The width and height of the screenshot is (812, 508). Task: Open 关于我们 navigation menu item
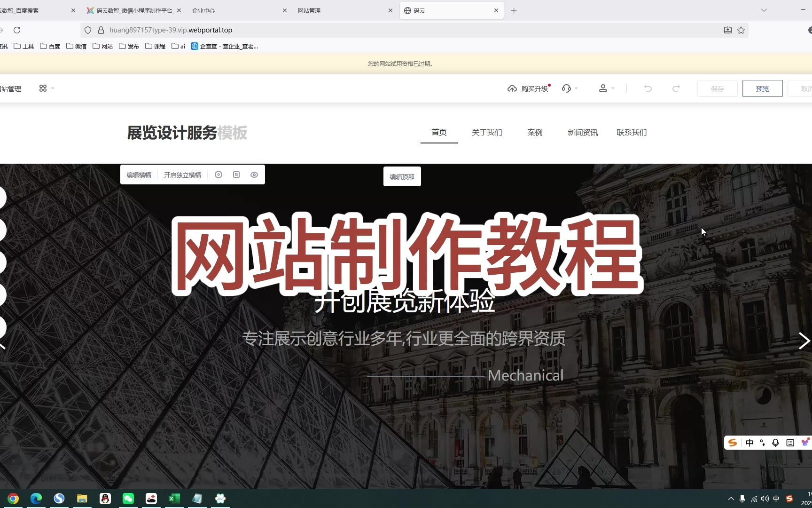[487, 133]
